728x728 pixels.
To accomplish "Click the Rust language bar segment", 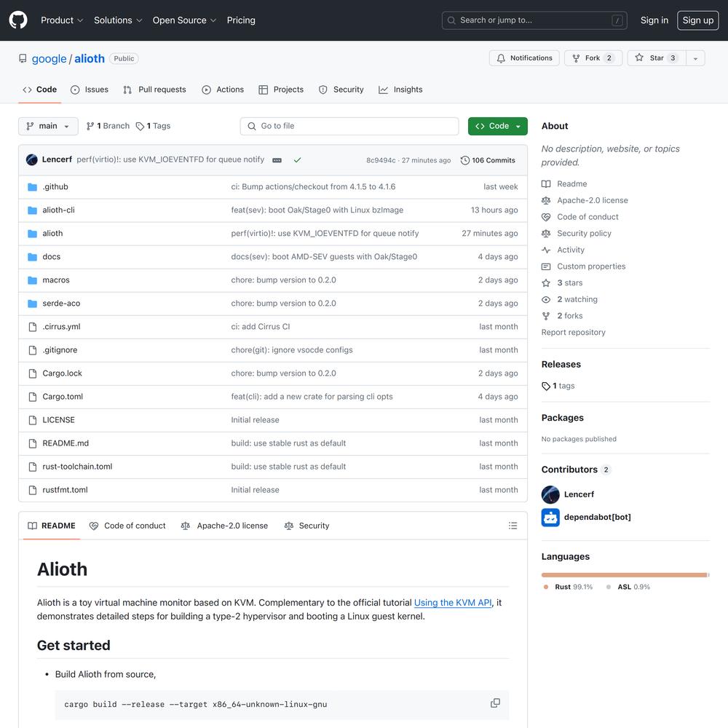I will coord(624,575).
